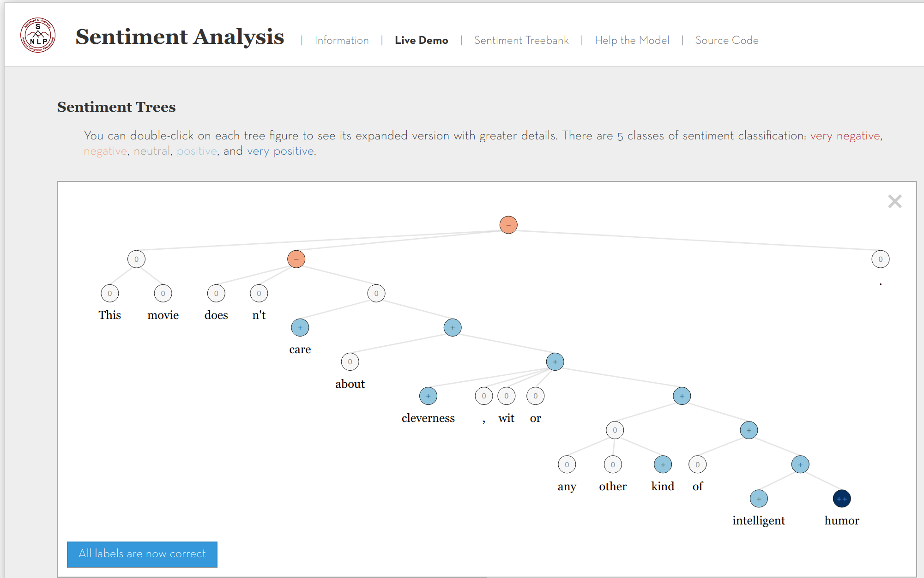The height and width of the screenshot is (578, 924).
Task: Click 'All labels are now correct' button
Action: point(142,554)
